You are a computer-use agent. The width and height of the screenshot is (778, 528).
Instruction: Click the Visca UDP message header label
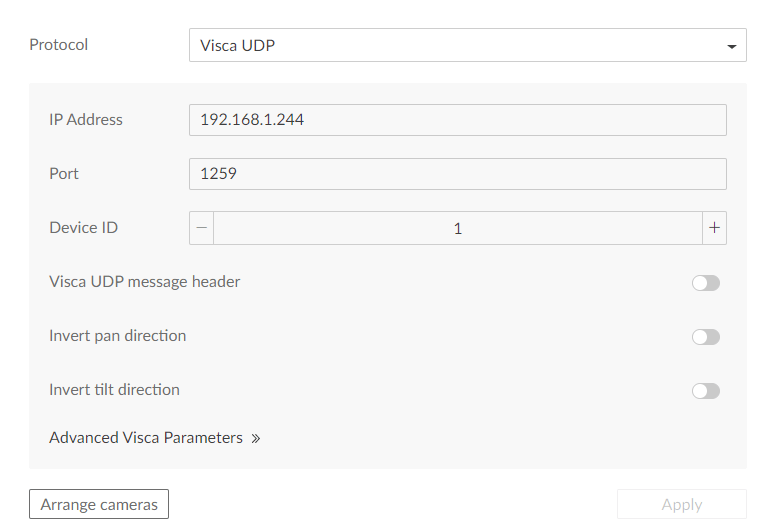pyautogui.click(x=144, y=282)
